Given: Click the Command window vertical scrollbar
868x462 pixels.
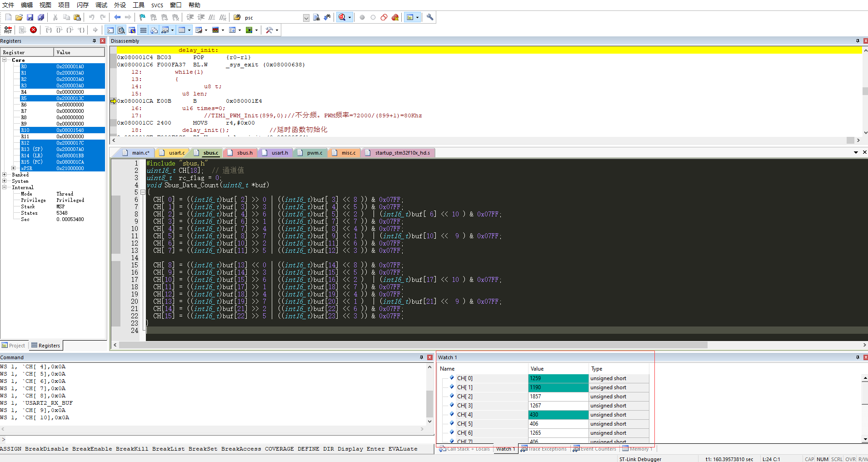Looking at the screenshot, I should (429, 394).
